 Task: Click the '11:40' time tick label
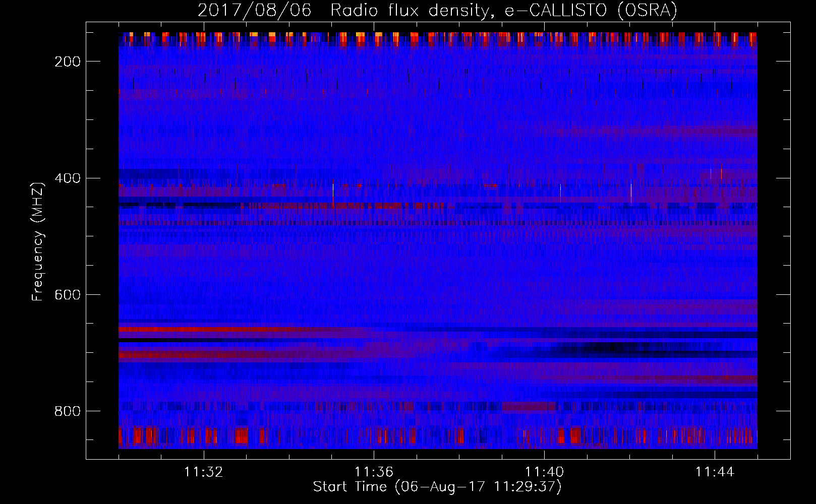(x=544, y=472)
